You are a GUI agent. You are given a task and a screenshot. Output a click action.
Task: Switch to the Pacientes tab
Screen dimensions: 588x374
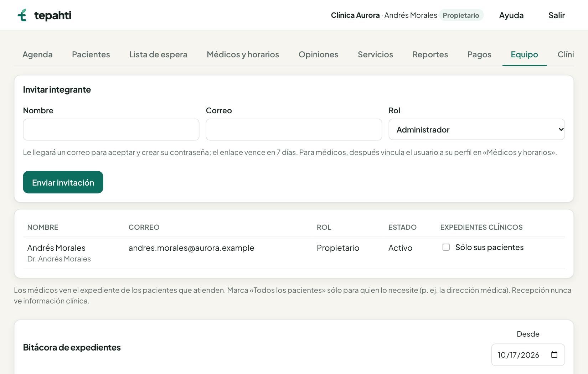(x=91, y=54)
